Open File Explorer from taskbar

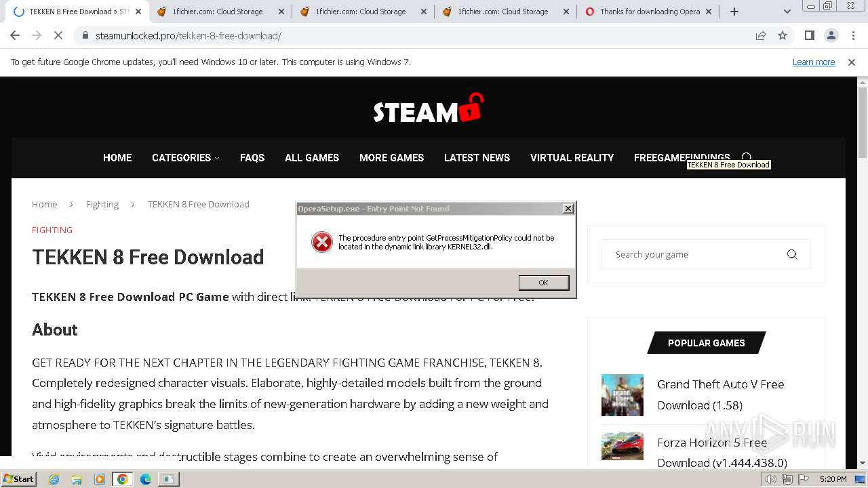(x=77, y=479)
